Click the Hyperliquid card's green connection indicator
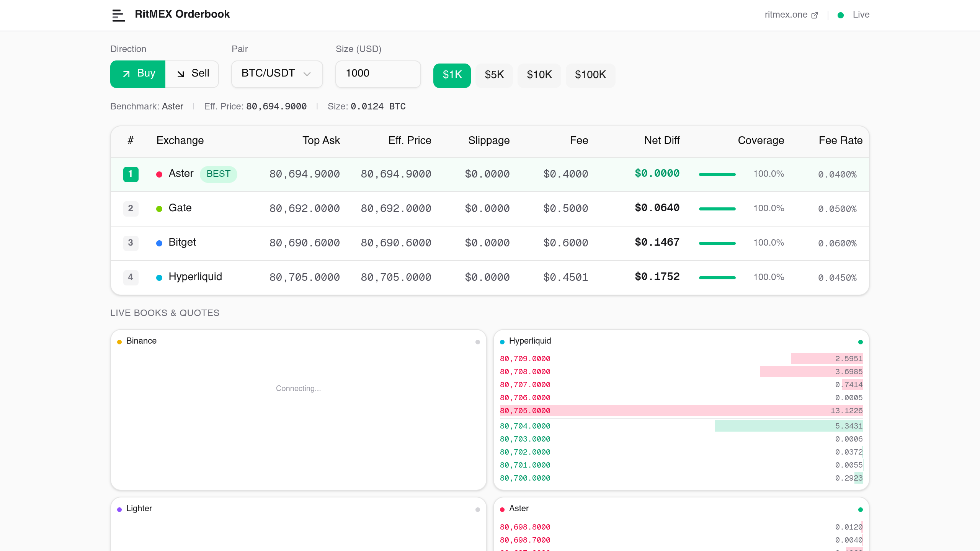This screenshot has width=980, height=551. pos(861,342)
